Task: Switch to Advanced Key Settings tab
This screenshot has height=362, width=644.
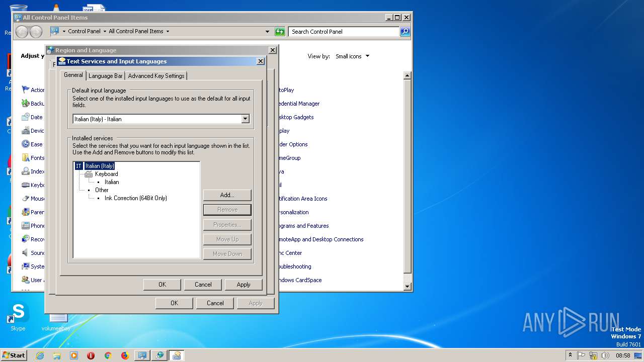Action: [156, 76]
